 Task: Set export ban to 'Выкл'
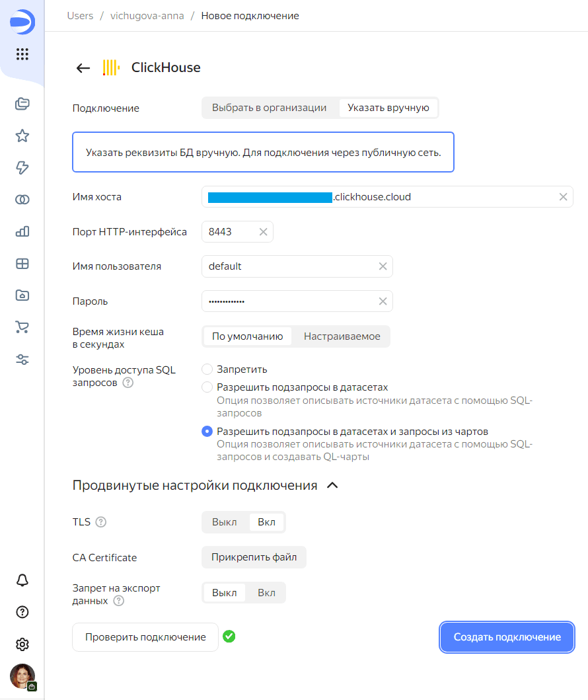225,593
